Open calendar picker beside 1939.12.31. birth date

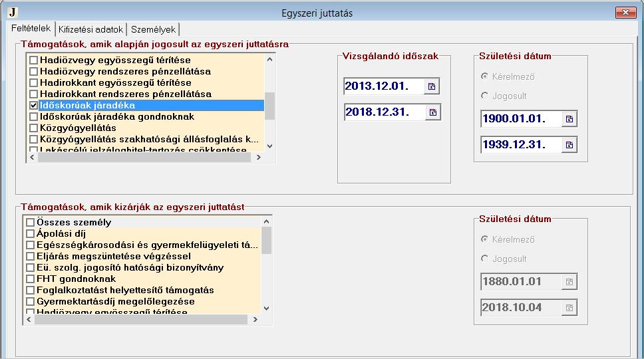point(569,145)
